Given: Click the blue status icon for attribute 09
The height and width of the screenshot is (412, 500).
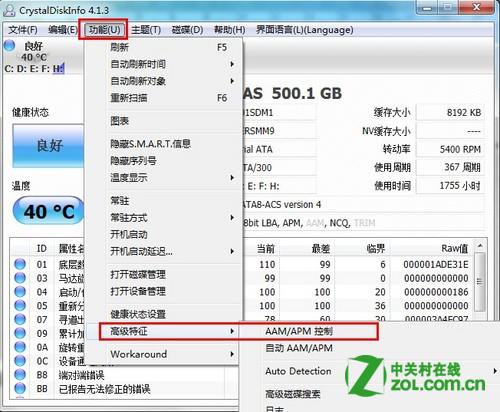Looking at the screenshot, I should click(x=20, y=333).
